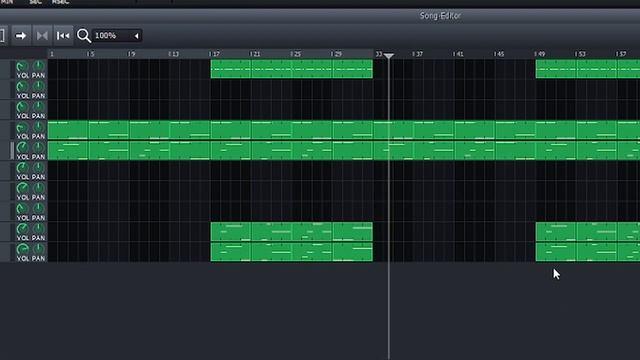
Task: Click bar 53 on the timeline ruler
Action: 580,54
